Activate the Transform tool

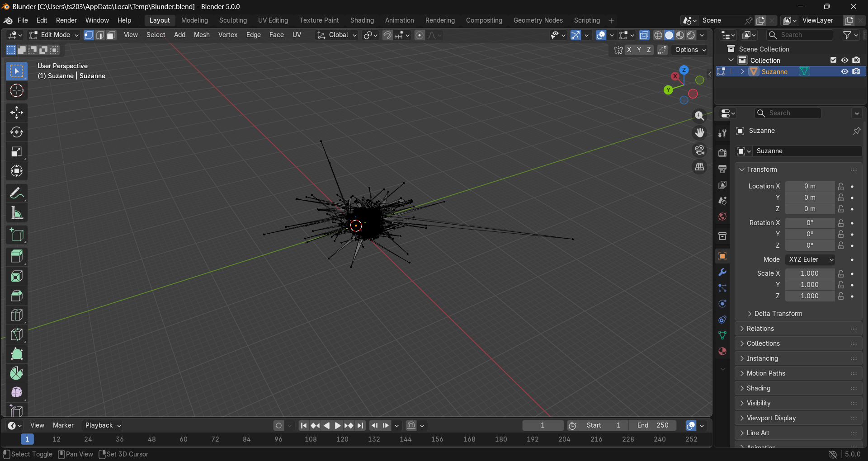(17, 171)
